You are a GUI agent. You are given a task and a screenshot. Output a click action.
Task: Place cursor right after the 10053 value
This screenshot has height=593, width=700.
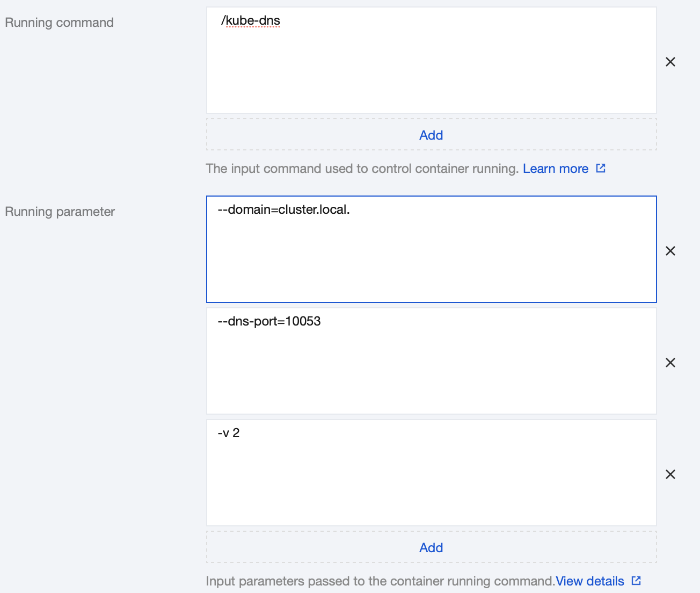[x=322, y=321]
